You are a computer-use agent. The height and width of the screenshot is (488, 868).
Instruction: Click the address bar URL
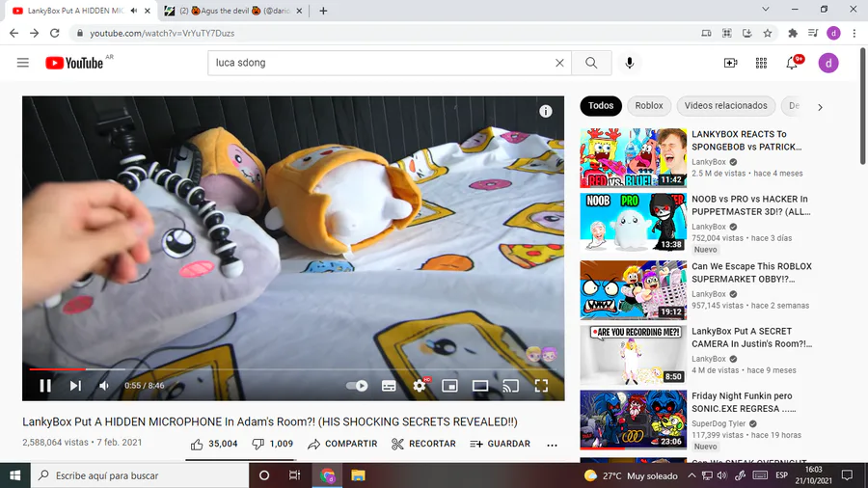click(x=162, y=33)
